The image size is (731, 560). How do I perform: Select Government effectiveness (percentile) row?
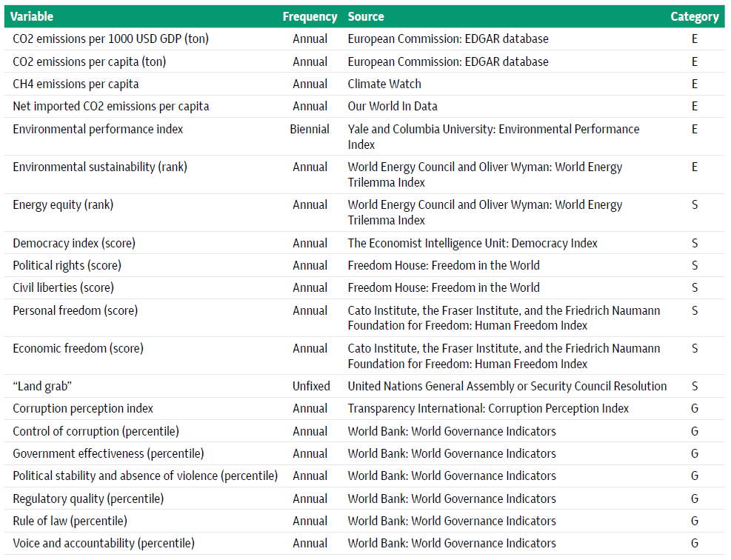pos(364,453)
